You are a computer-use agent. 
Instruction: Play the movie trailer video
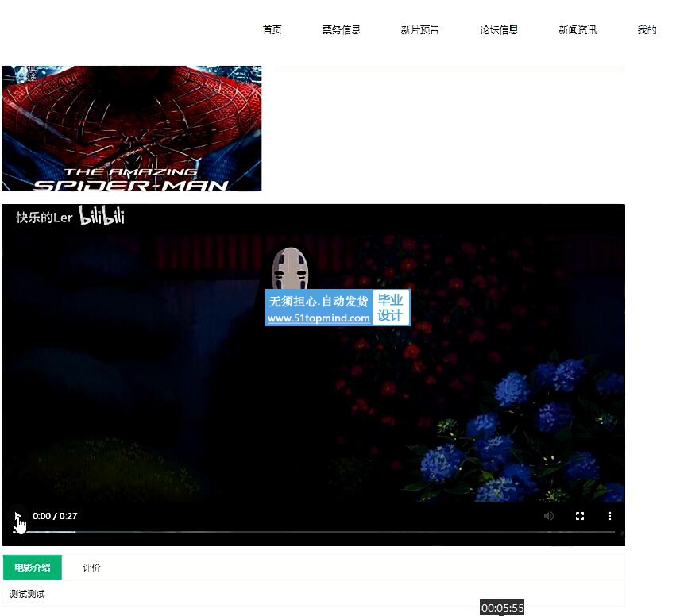[x=17, y=516]
